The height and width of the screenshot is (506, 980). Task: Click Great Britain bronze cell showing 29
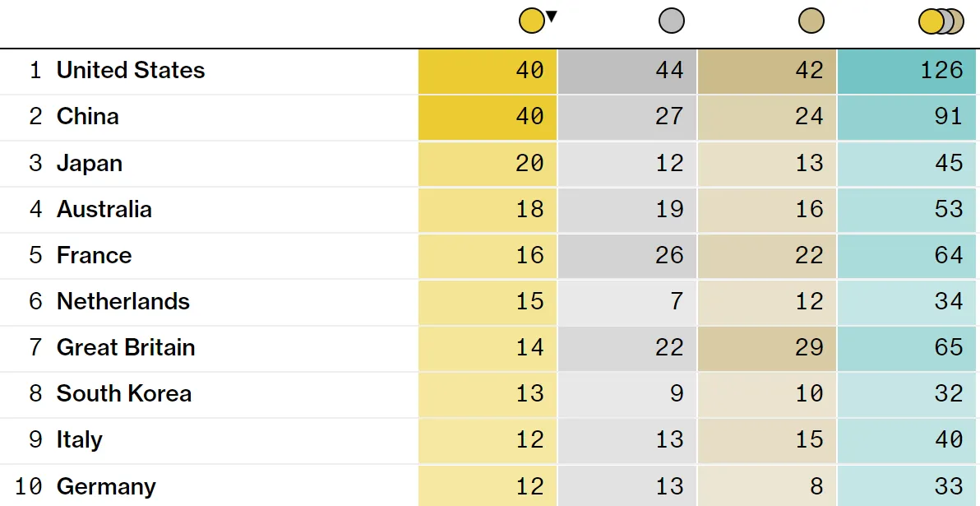point(767,347)
